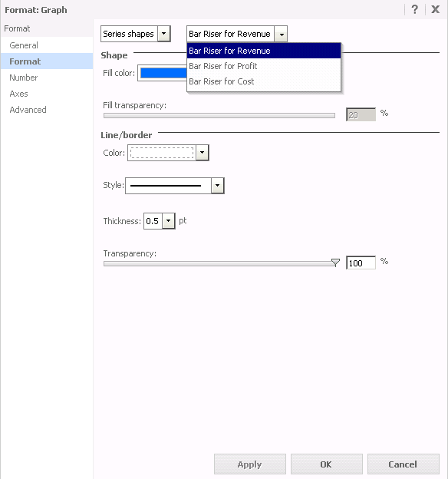Switch to the Number section
This screenshot has height=479, width=448.
tap(24, 78)
